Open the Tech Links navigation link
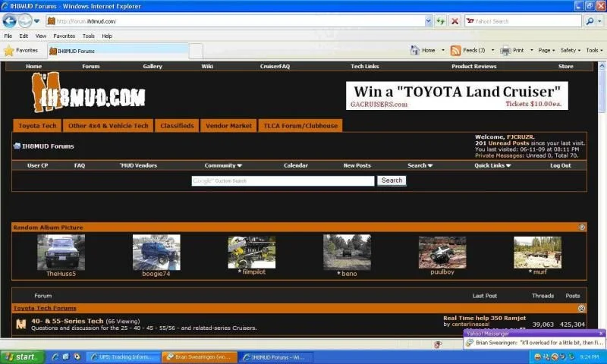This screenshot has width=607, height=364. (365, 67)
